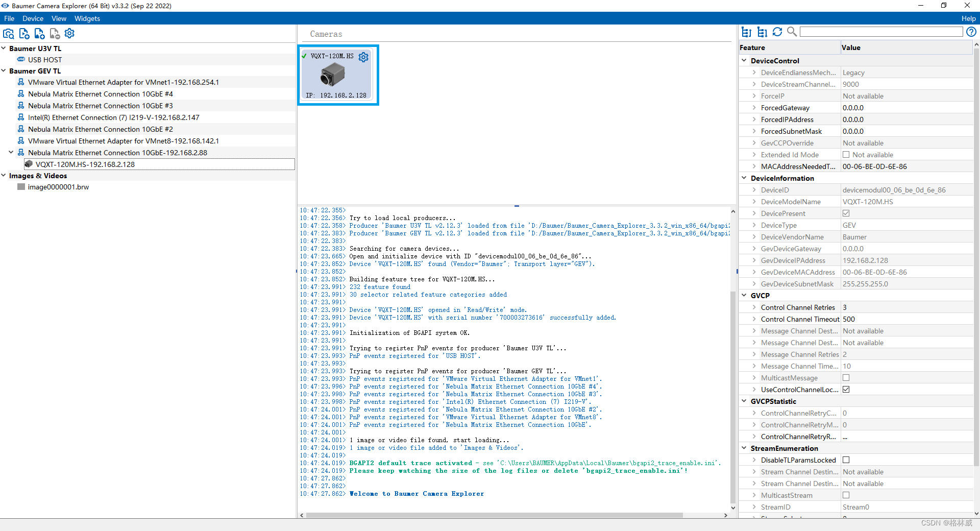Expand the ForcedGateway feature row
Screen dimensions: 980x531
754,108
